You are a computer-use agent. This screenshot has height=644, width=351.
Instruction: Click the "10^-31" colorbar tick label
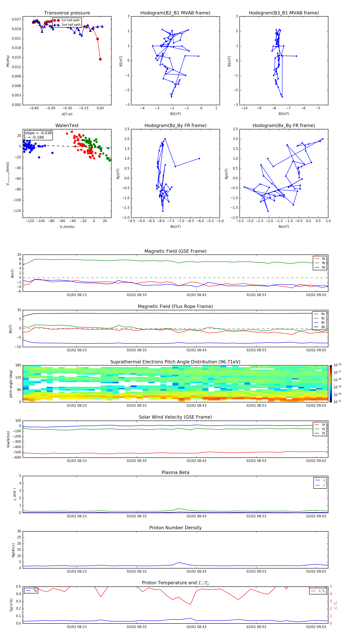(x=337, y=402)
